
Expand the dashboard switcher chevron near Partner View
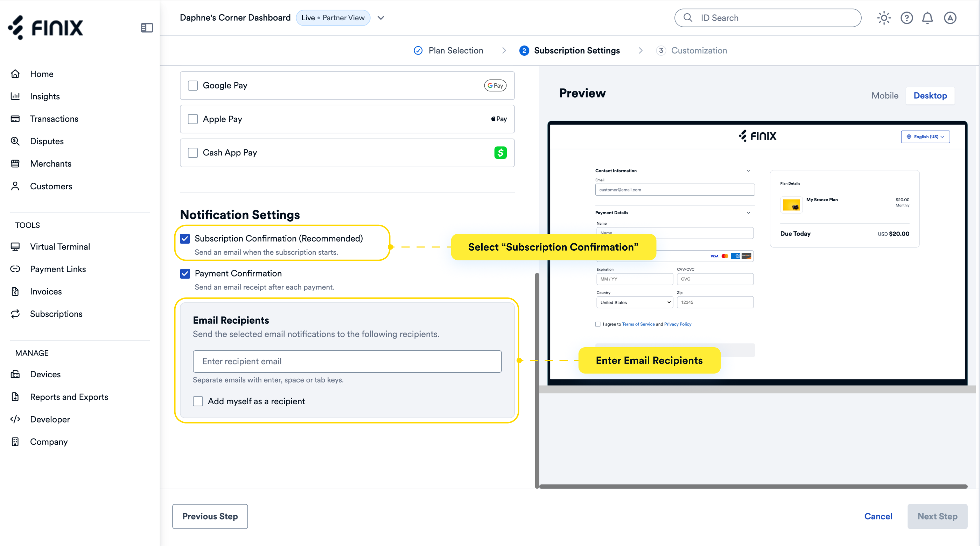[x=381, y=18]
